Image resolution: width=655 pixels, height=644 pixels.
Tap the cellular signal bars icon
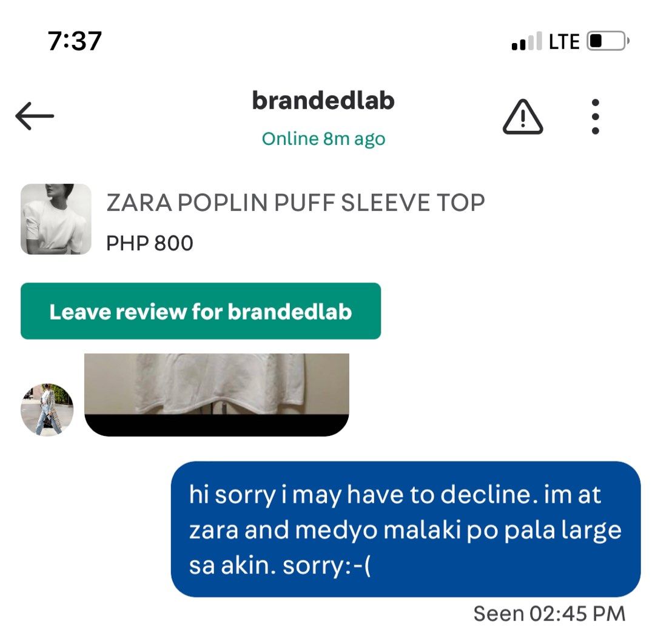pyautogui.click(x=527, y=41)
